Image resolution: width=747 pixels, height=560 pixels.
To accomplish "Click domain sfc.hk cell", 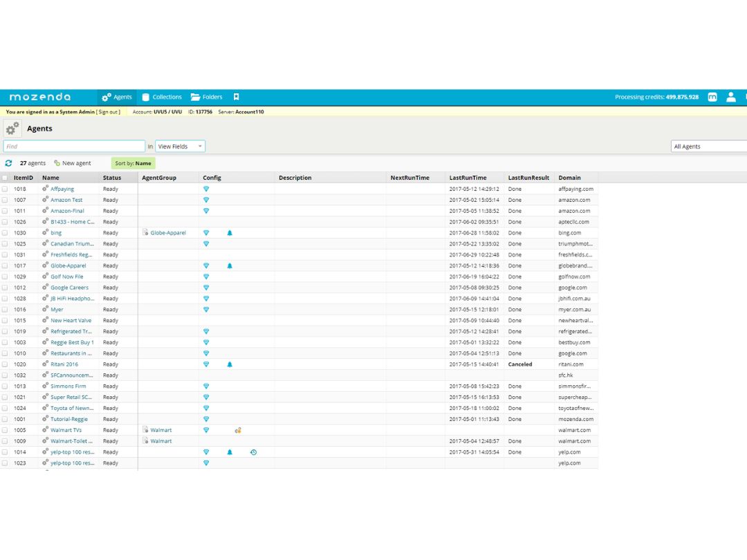I will 566,375.
